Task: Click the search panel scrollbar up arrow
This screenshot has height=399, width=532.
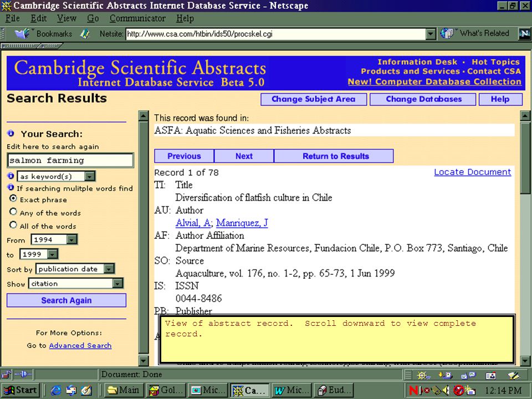Action: click(x=144, y=116)
